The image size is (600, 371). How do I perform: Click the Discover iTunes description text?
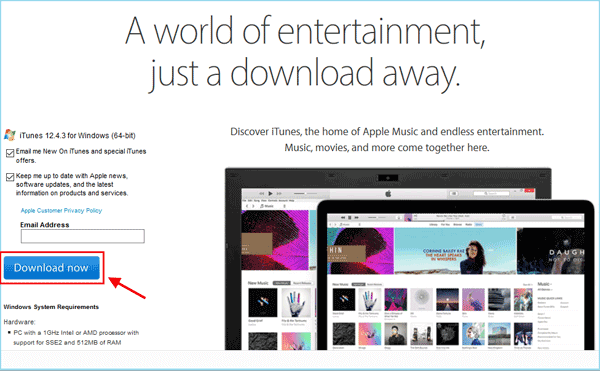click(387, 140)
